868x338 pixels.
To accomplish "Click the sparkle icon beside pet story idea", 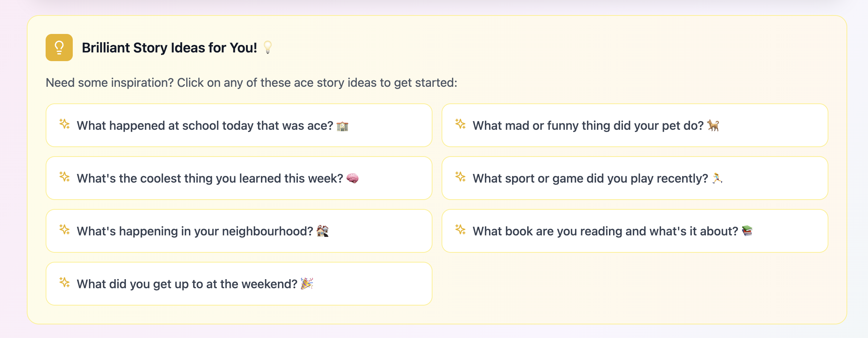I will click(460, 124).
